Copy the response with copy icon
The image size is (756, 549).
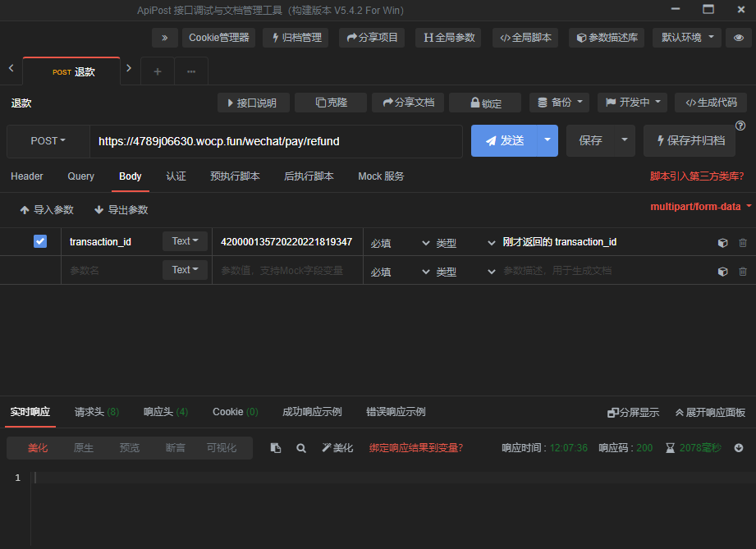275,448
